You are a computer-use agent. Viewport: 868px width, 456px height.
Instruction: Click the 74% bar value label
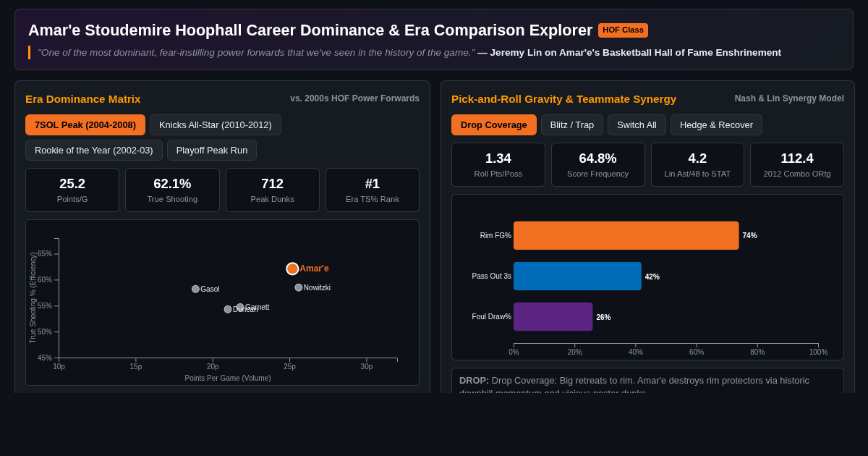pos(749,235)
